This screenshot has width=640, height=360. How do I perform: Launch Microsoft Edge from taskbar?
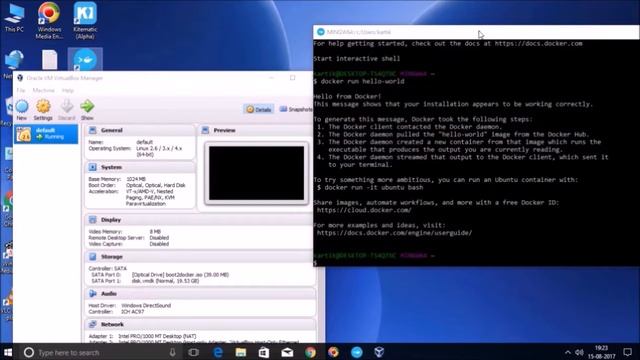click(x=218, y=352)
